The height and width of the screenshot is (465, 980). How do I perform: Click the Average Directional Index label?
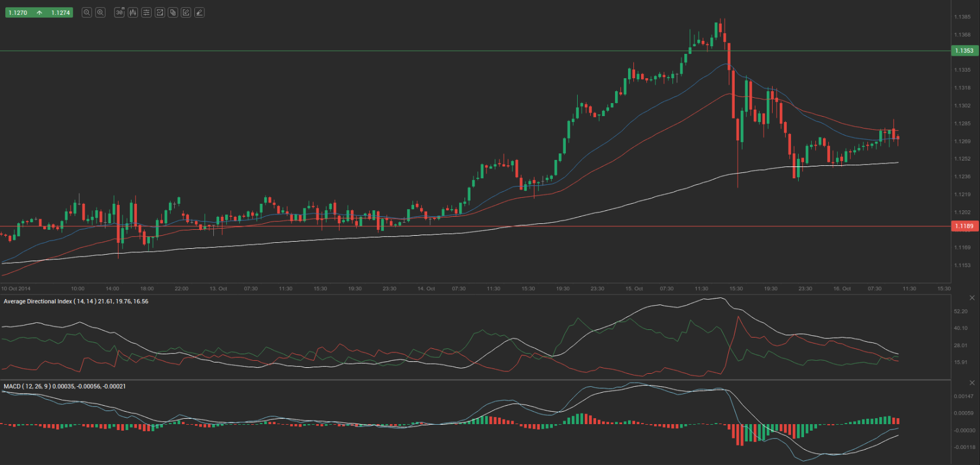tap(76, 302)
